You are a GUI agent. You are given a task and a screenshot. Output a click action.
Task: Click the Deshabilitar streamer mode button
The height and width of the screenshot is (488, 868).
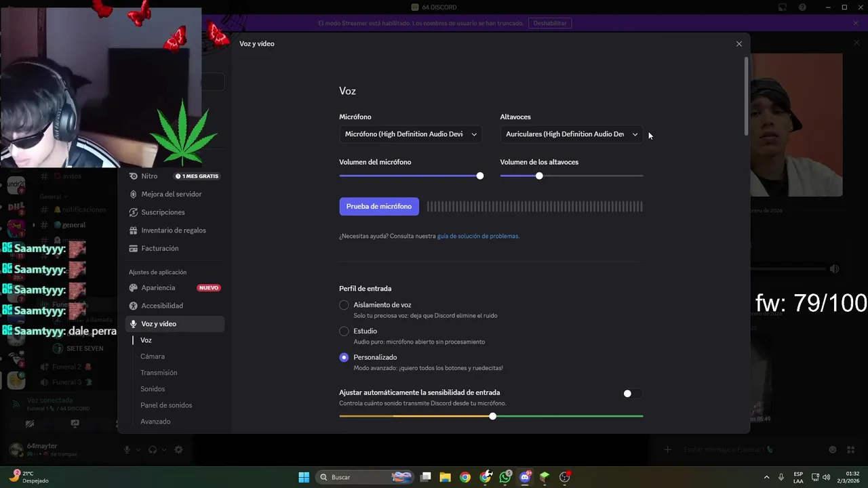pyautogui.click(x=549, y=23)
